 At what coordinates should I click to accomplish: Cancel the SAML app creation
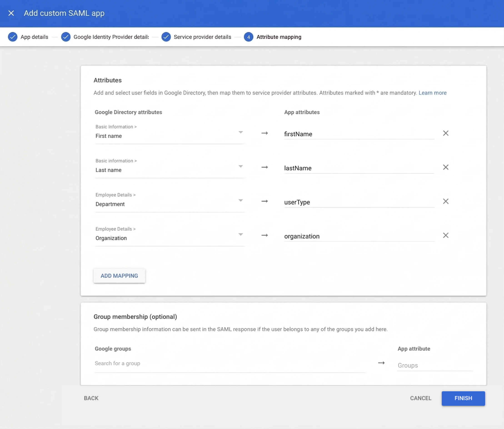point(421,398)
